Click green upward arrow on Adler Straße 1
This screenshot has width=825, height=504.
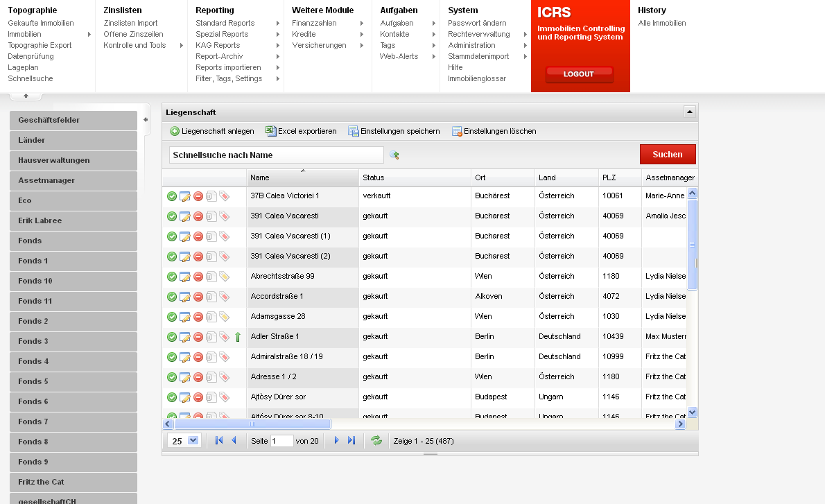(238, 337)
